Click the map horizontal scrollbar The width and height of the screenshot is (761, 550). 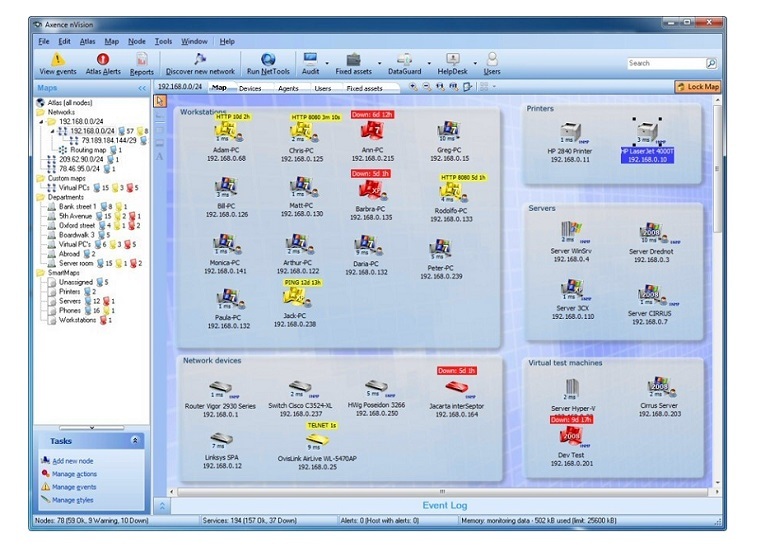tap(442, 492)
